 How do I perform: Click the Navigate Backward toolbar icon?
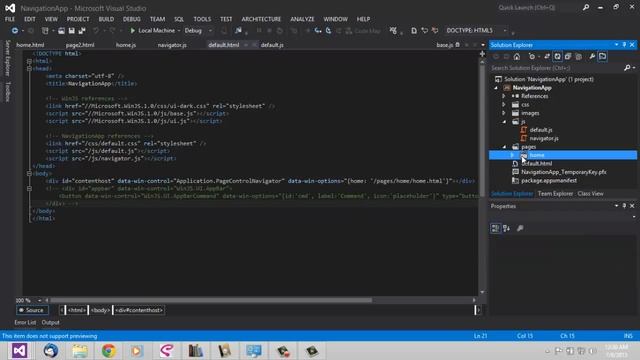click(15, 31)
